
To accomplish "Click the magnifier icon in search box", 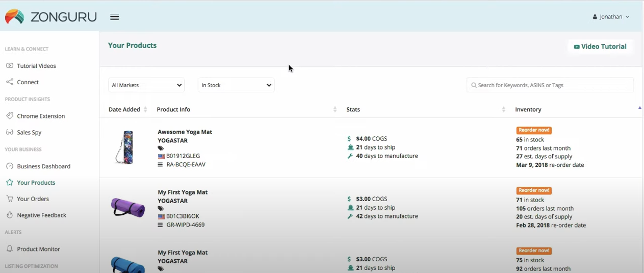I will coord(474,85).
